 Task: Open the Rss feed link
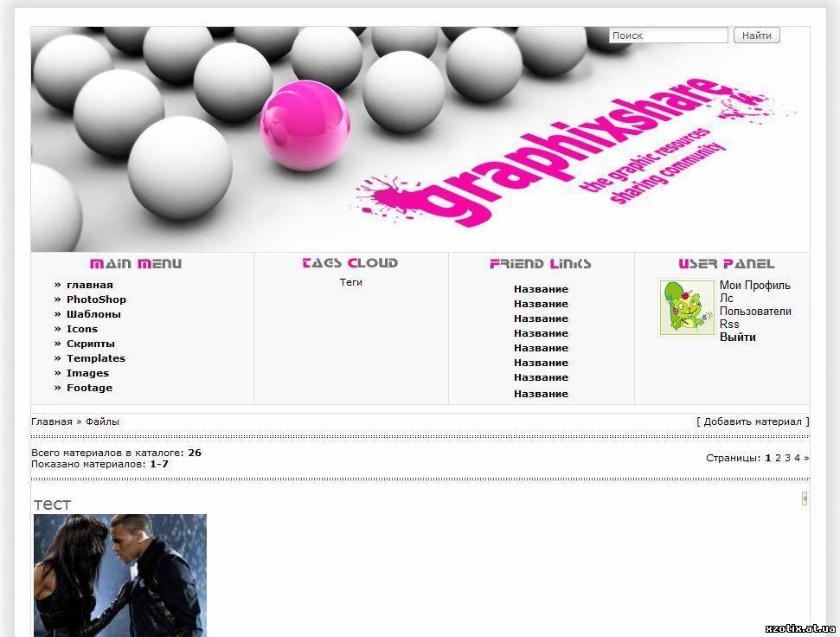coord(729,324)
